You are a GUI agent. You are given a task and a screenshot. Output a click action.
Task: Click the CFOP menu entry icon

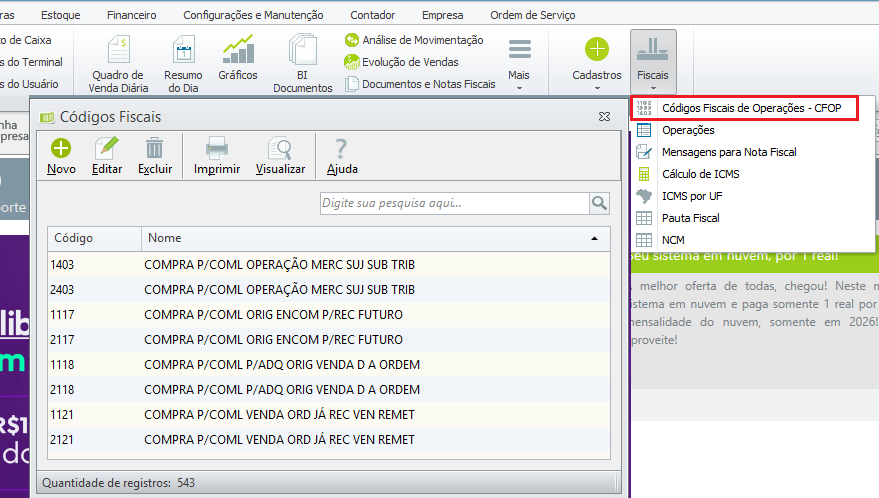pyautogui.click(x=644, y=108)
